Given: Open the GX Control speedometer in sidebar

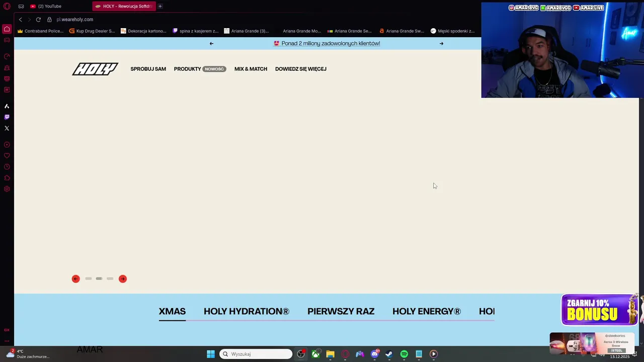Looking at the screenshot, I should [x=7, y=56].
